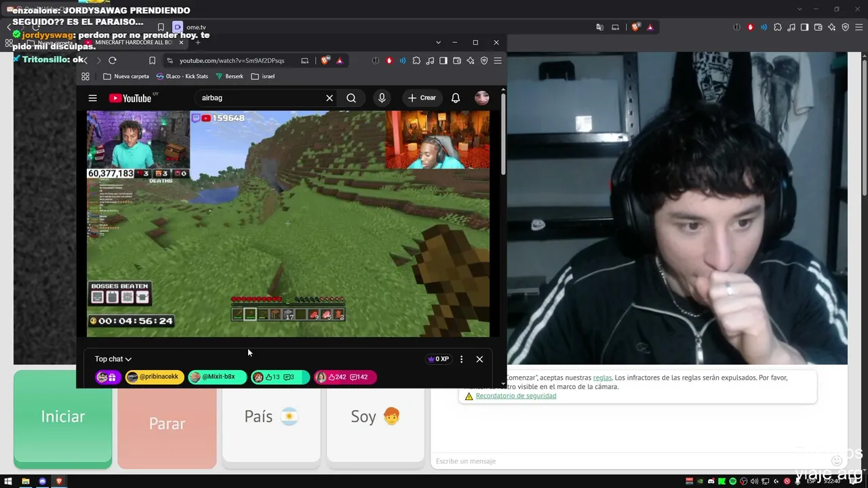Reload the YouTube page in front window

coord(113,60)
